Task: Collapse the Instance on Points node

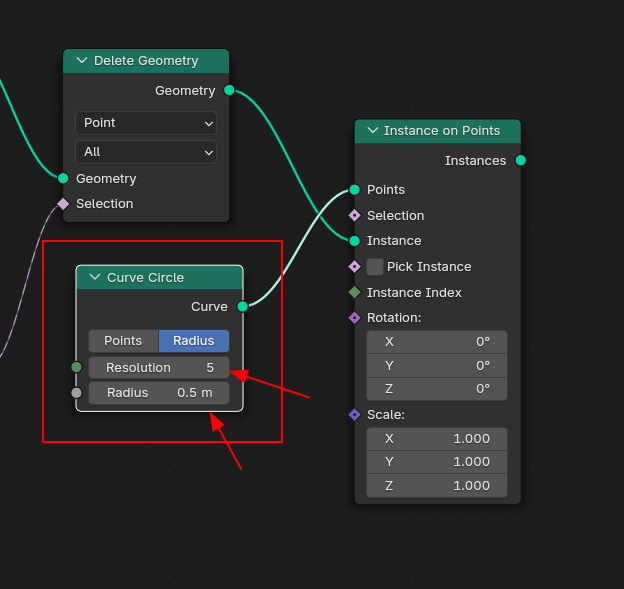Action: 372,130
